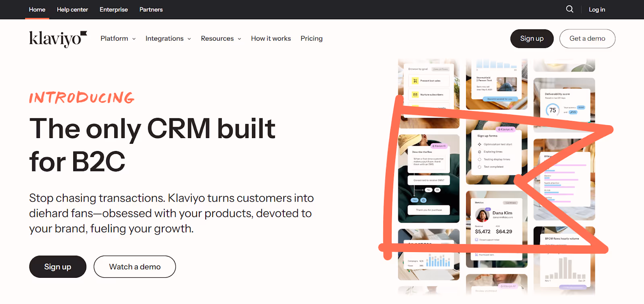Select the Home tab
Image resolution: width=644 pixels, height=304 pixels.
(37, 9)
